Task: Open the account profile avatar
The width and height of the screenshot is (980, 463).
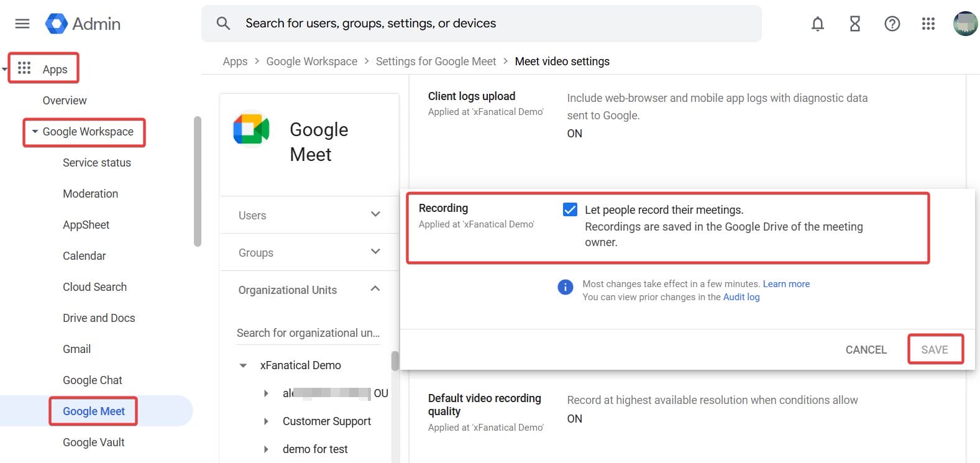Action: pyautogui.click(x=966, y=24)
